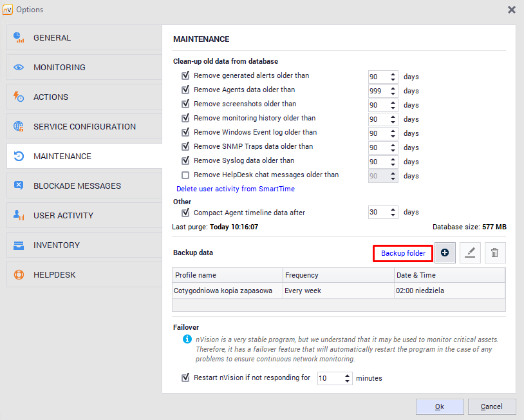Click the delete backup profile trash icon
Image resolution: width=524 pixels, height=420 pixels.
click(x=494, y=253)
